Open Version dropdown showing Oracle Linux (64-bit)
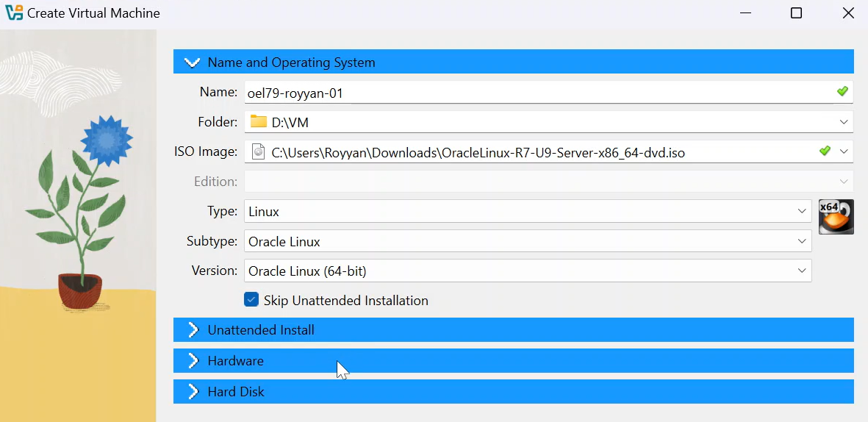Viewport: 868px width, 422px height. [x=802, y=271]
